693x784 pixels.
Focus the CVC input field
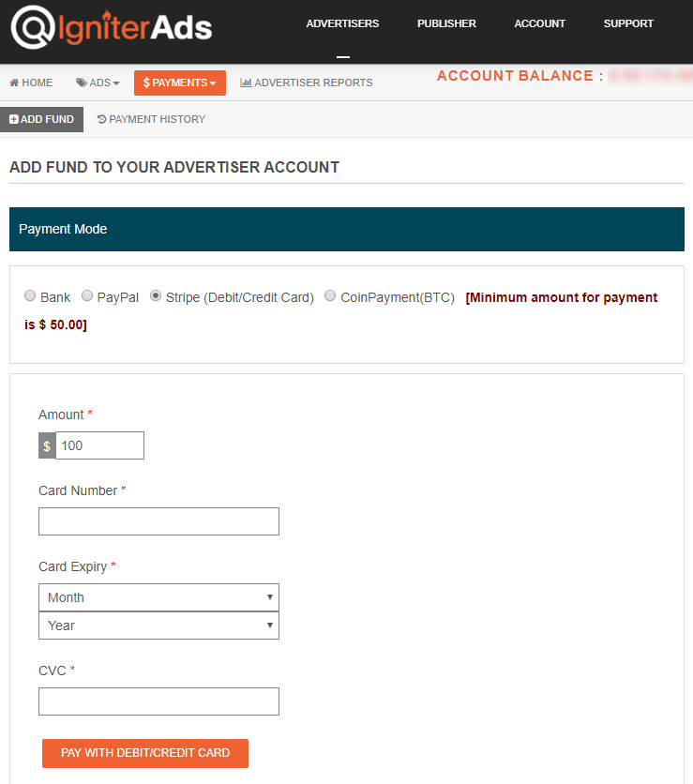click(x=159, y=701)
